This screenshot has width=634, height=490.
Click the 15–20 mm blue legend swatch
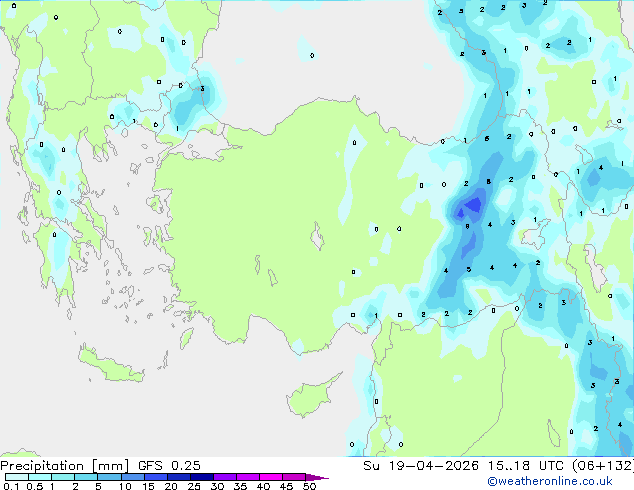156,477
